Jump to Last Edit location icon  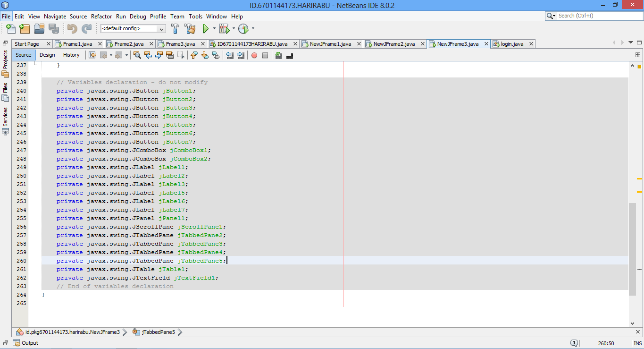click(92, 55)
